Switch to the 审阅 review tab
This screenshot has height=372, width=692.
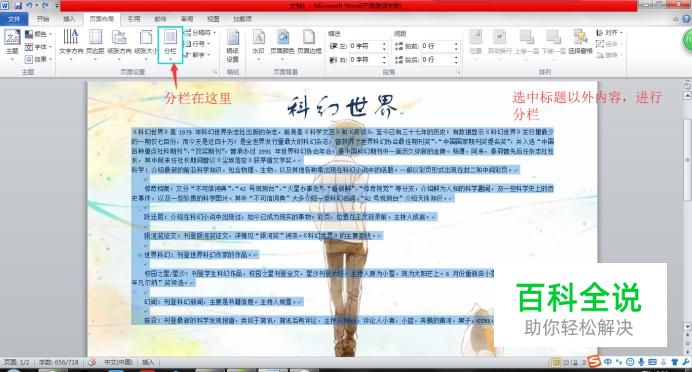click(187, 19)
